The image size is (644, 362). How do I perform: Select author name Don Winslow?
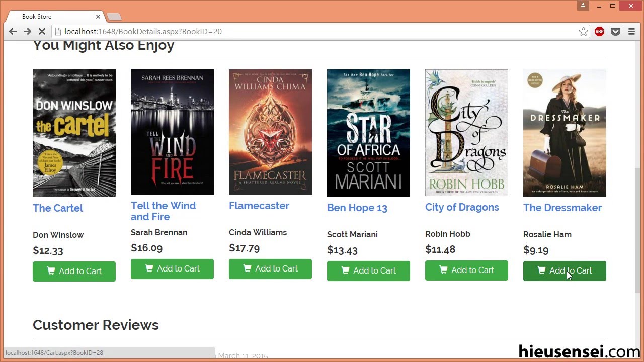coord(58,235)
